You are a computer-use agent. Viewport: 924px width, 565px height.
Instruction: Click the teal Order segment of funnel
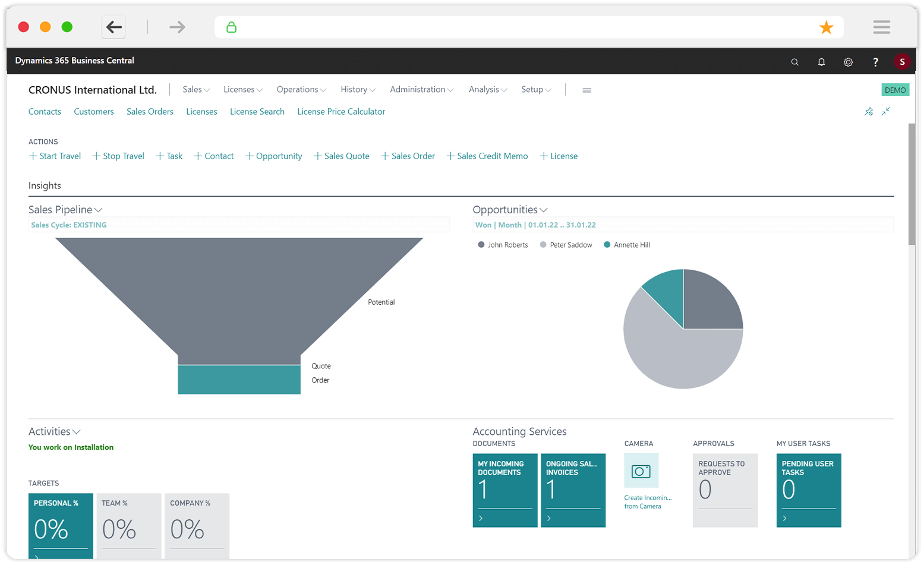(239, 380)
